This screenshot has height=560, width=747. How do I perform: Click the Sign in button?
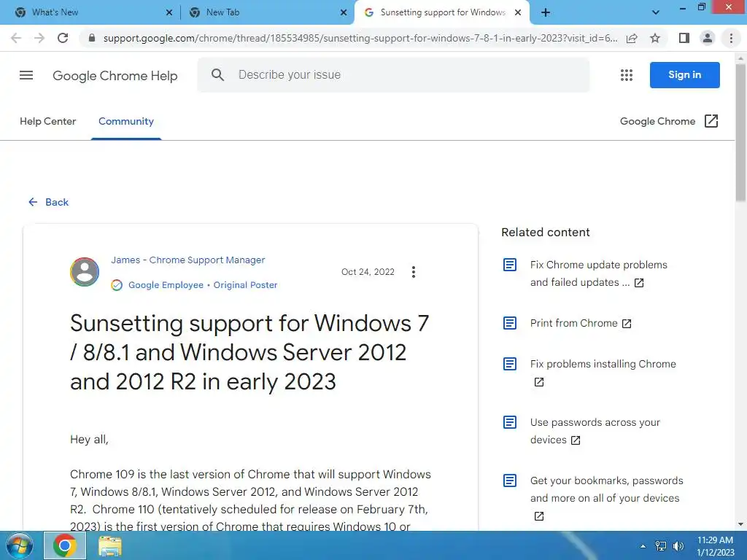[x=684, y=75]
